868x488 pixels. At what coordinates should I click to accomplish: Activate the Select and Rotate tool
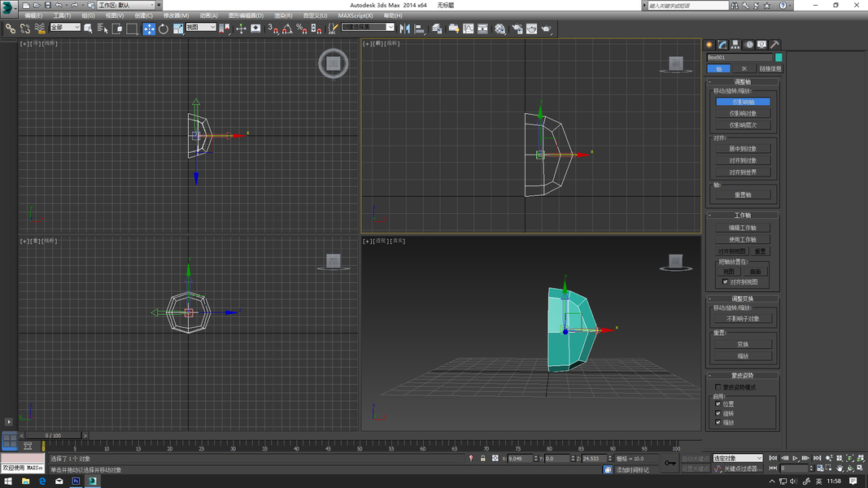[x=164, y=28]
